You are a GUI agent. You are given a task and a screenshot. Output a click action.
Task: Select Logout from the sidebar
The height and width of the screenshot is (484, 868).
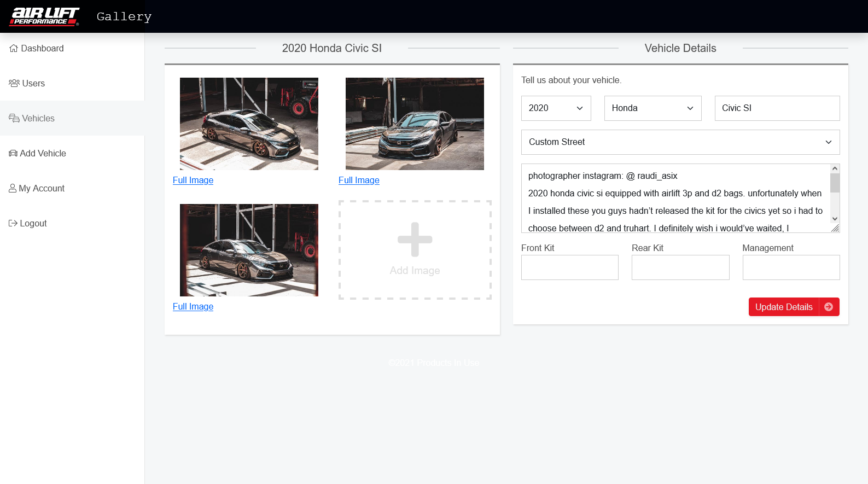tap(72, 223)
